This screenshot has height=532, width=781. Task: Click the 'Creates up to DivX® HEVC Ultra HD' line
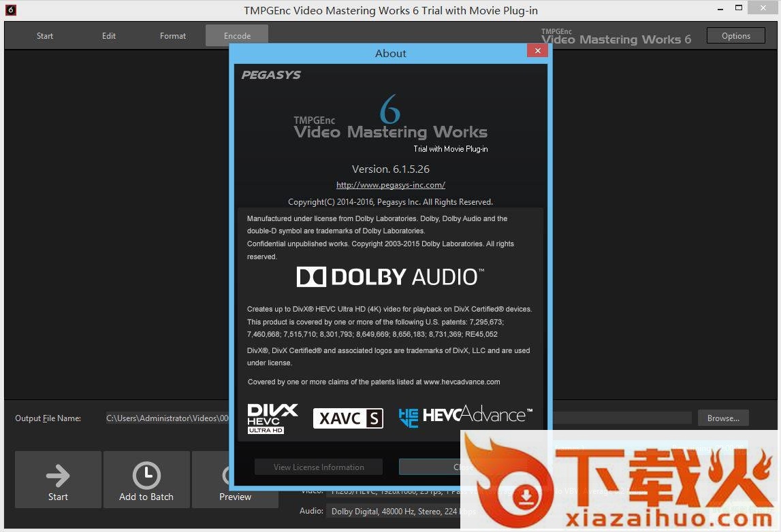tap(389, 309)
